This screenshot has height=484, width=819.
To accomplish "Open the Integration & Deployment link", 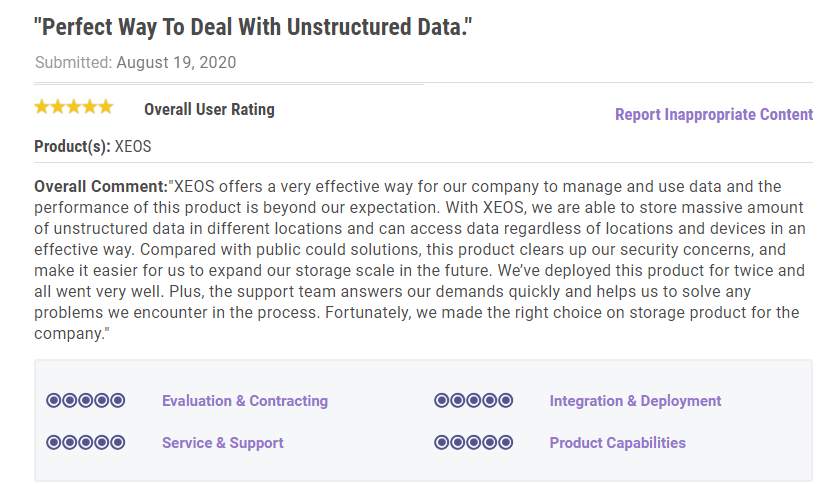I will click(x=635, y=400).
